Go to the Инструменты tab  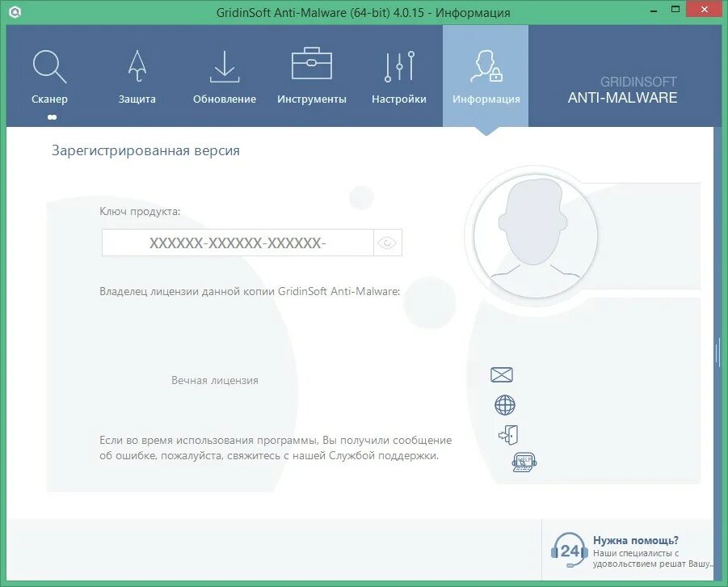pos(312,76)
